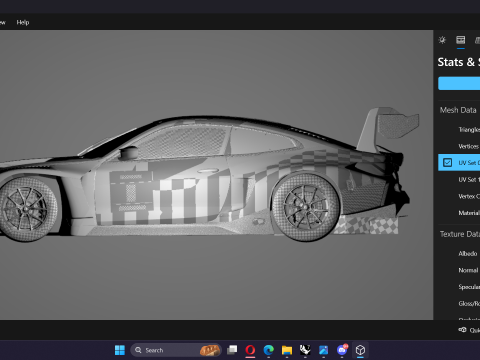The height and width of the screenshot is (360, 480).
Task: Open Discord from the taskbar
Action: coord(342,350)
